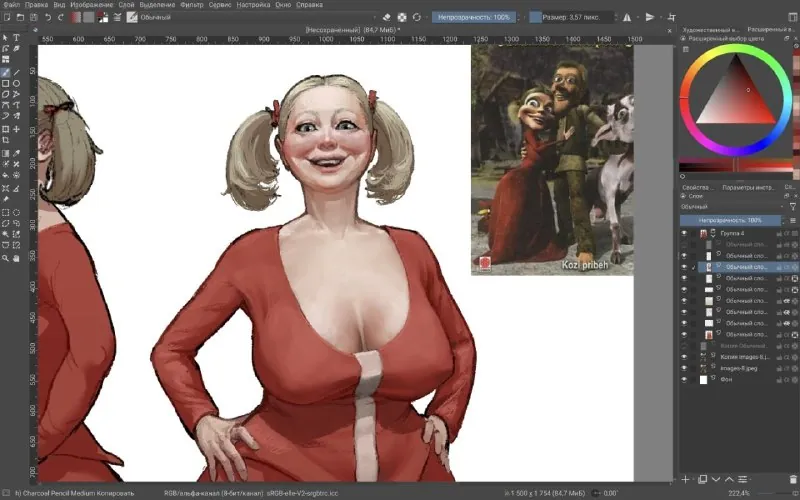
Task: Duplicate the current layer
Action: click(703, 479)
